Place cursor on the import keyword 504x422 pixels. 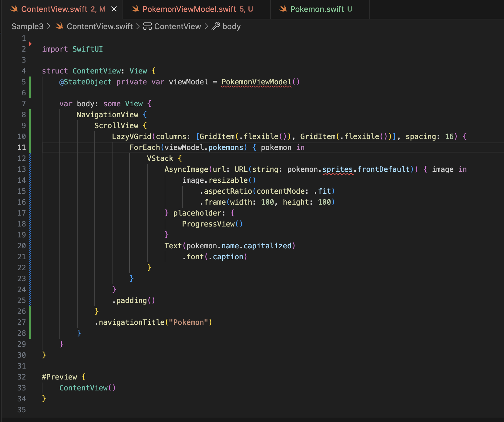[55, 49]
